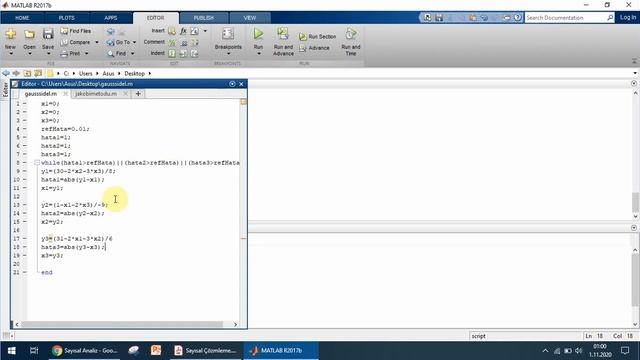
Task: Click the address bar back arrow
Action: 6,73
